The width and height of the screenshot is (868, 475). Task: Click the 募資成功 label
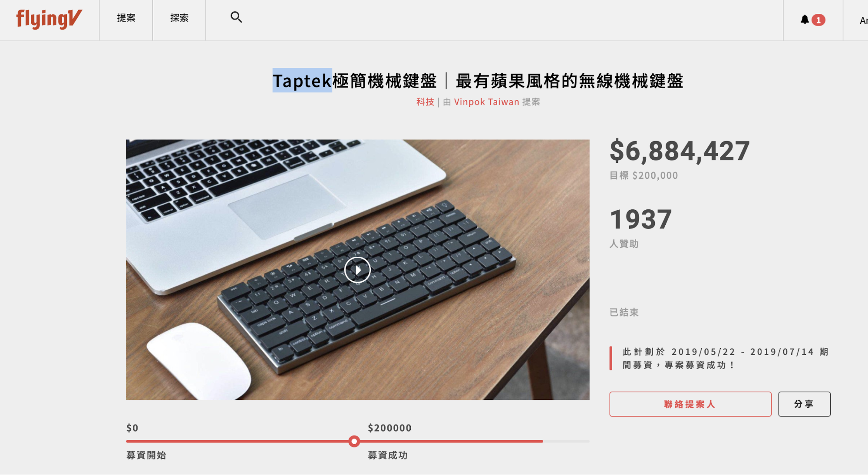(x=387, y=455)
